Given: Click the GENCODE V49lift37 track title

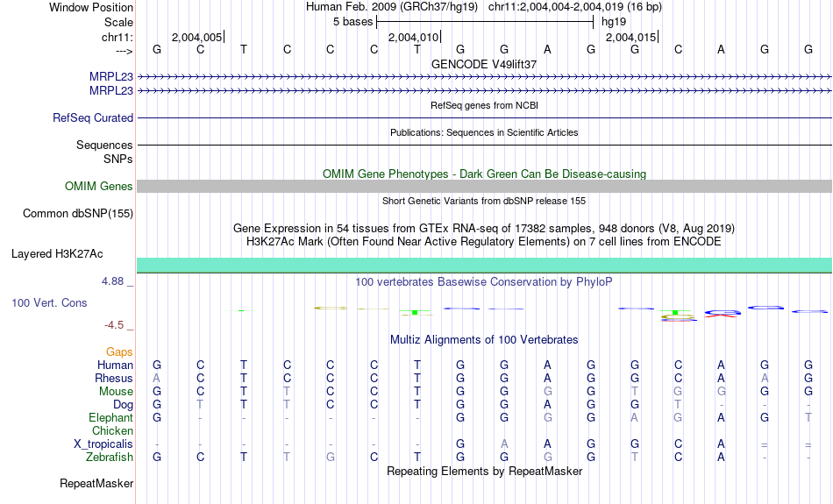Looking at the screenshot, I should tap(484, 64).
